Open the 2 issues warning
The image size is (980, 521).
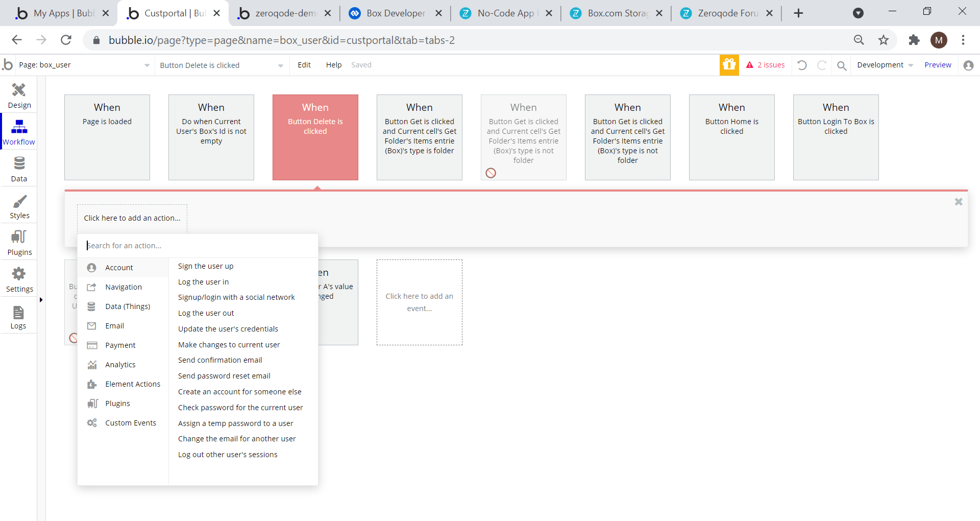tap(765, 65)
